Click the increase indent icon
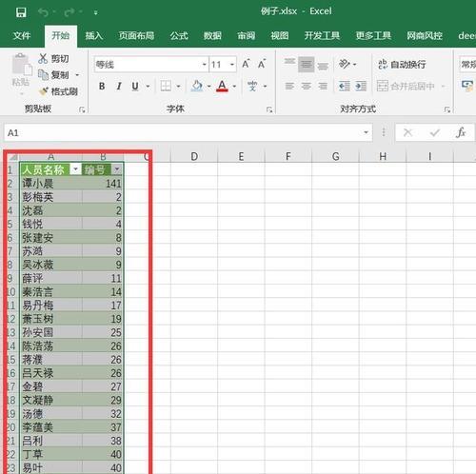 coord(361,86)
